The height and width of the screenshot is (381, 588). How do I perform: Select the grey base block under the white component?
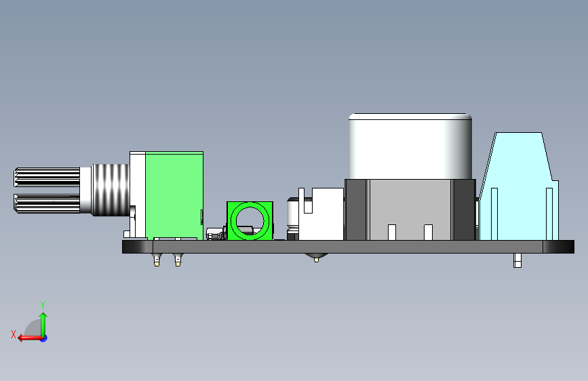pyautogui.click(x=410, y=209)
